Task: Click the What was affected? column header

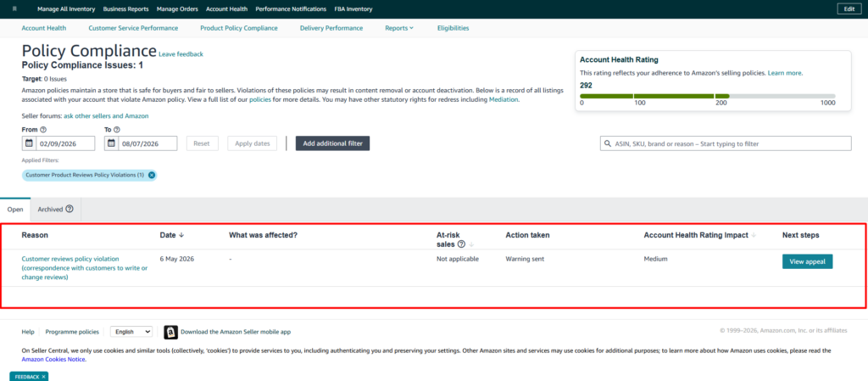Action: point(264,235)
